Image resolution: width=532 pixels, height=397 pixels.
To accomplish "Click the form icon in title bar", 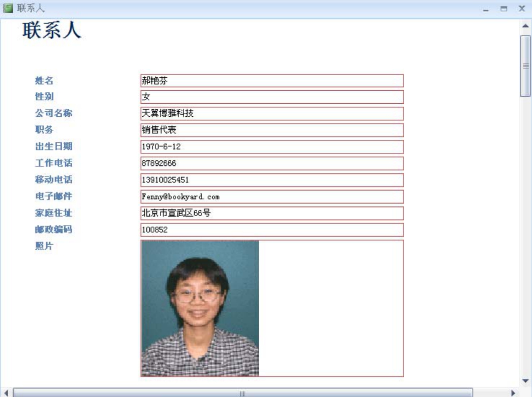I will coord(7,9).
